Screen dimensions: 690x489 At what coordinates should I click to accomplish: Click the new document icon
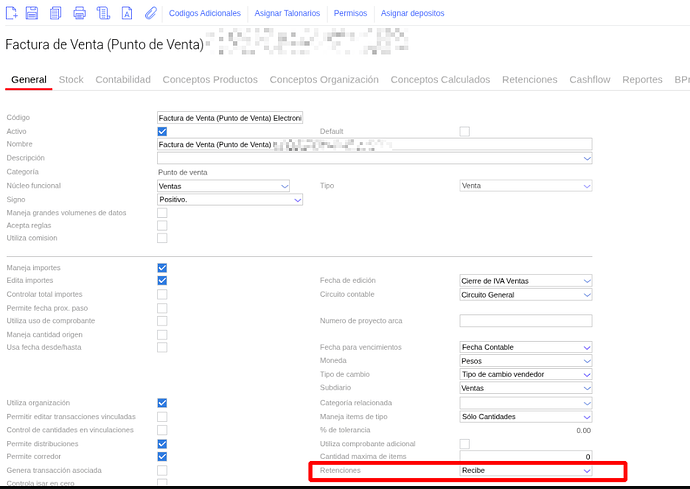pyautogui.click(x=11, y=13)
